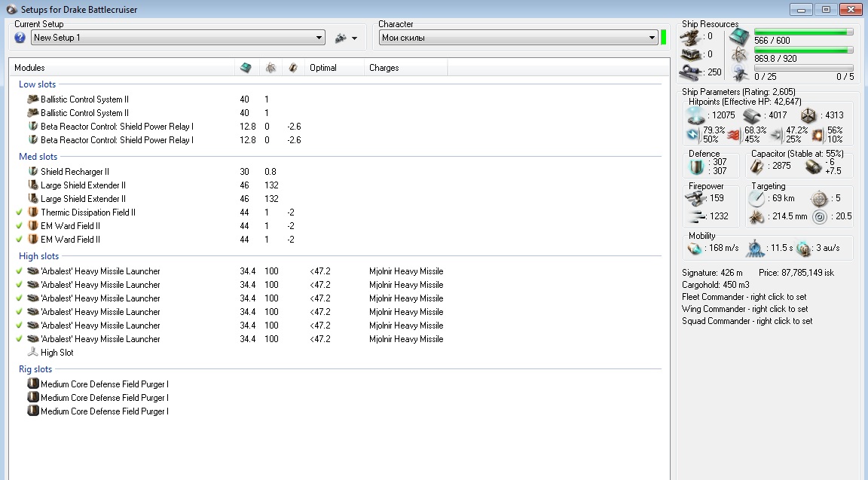This screenshot has width=868, height=480.
Task: Collapse the Low slots group
Action: click(x=37, y=84)
